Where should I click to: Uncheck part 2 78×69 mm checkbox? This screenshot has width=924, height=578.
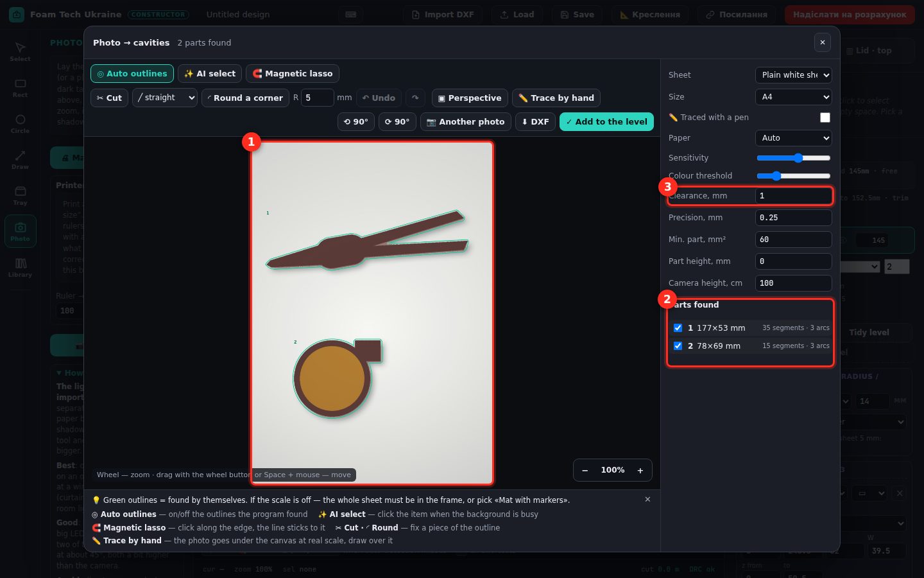coord(678,346)
